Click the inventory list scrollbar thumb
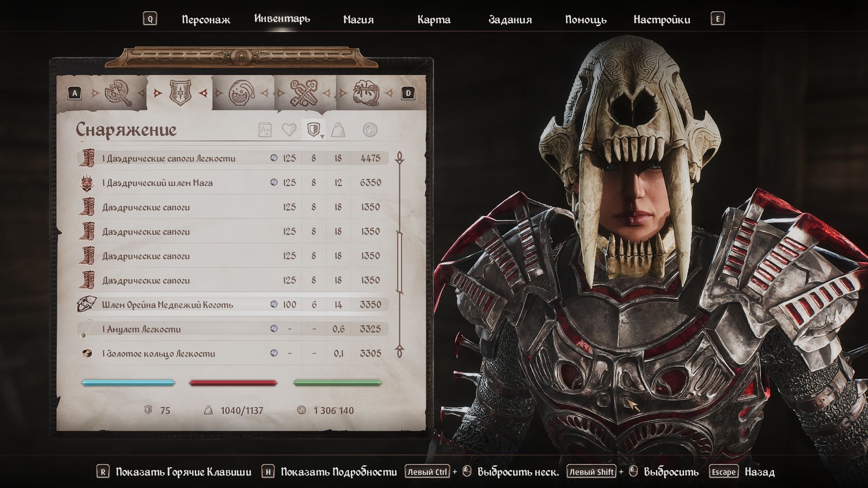 pos(400,263)
